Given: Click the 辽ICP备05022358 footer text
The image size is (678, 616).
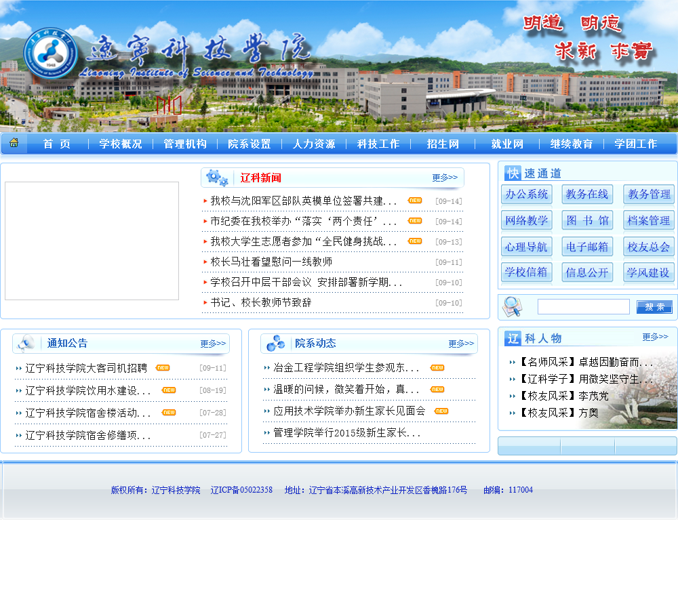Looking at the screenshot, I should point(241,490).
